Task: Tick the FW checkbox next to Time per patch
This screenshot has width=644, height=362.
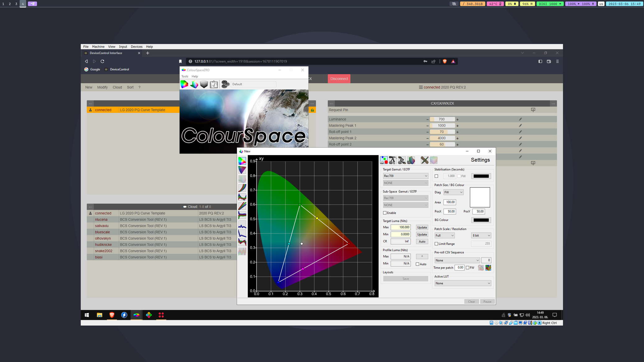Action: coord(467,268)
